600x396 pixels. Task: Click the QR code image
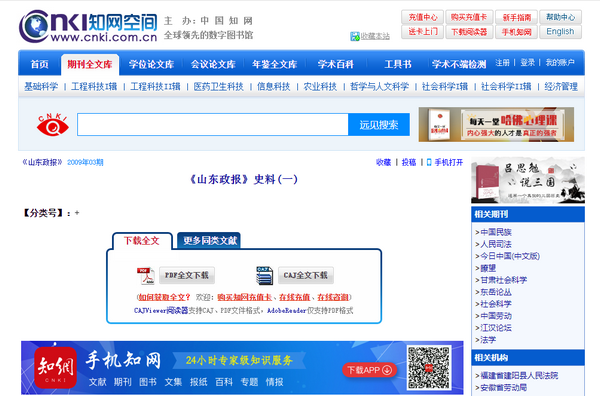429,368
